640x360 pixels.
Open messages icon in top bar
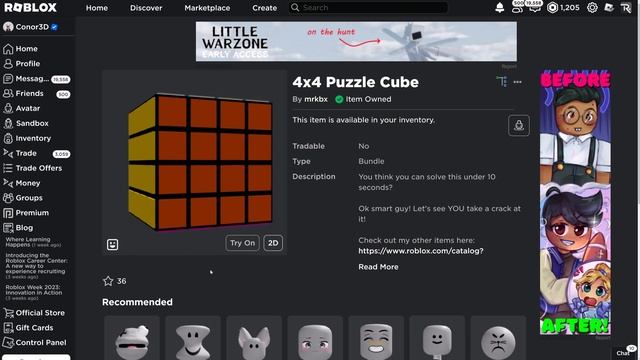click(535, 7)
